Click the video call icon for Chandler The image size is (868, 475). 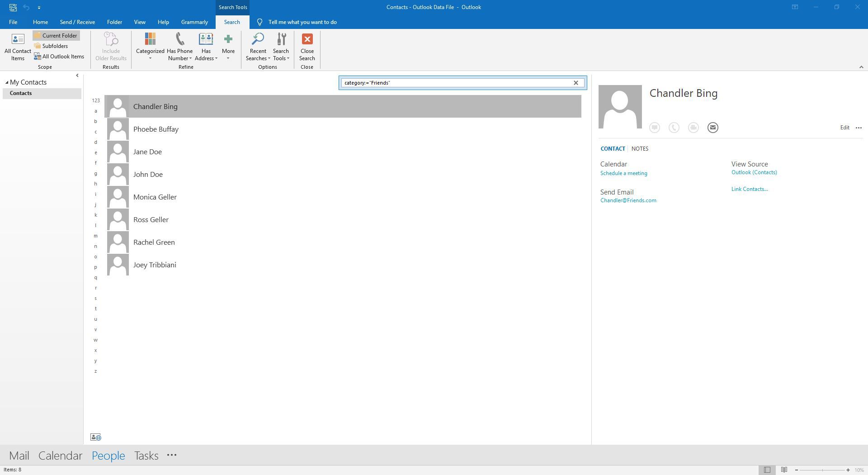click(693, 128)
